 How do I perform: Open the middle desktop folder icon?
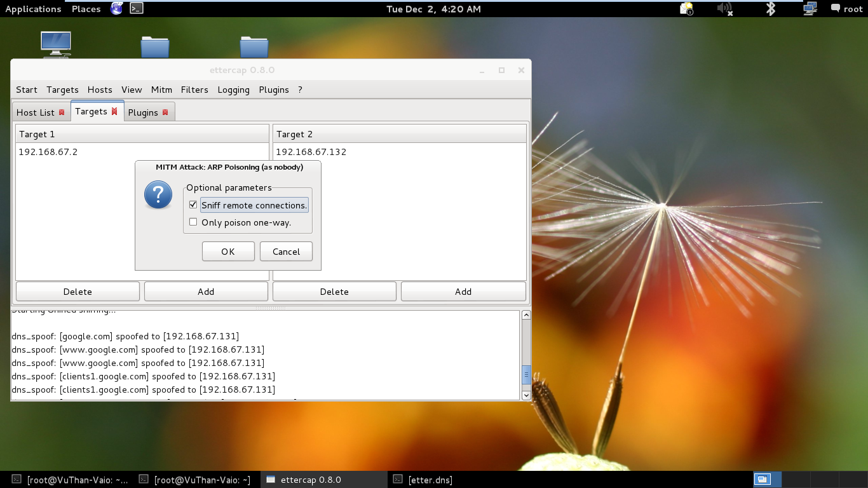click(155, 46)
